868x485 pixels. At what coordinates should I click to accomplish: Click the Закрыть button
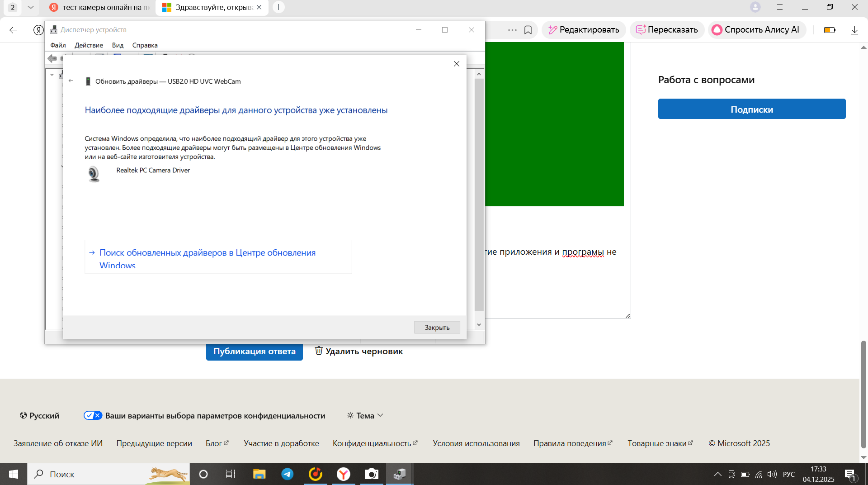point(437,327)
